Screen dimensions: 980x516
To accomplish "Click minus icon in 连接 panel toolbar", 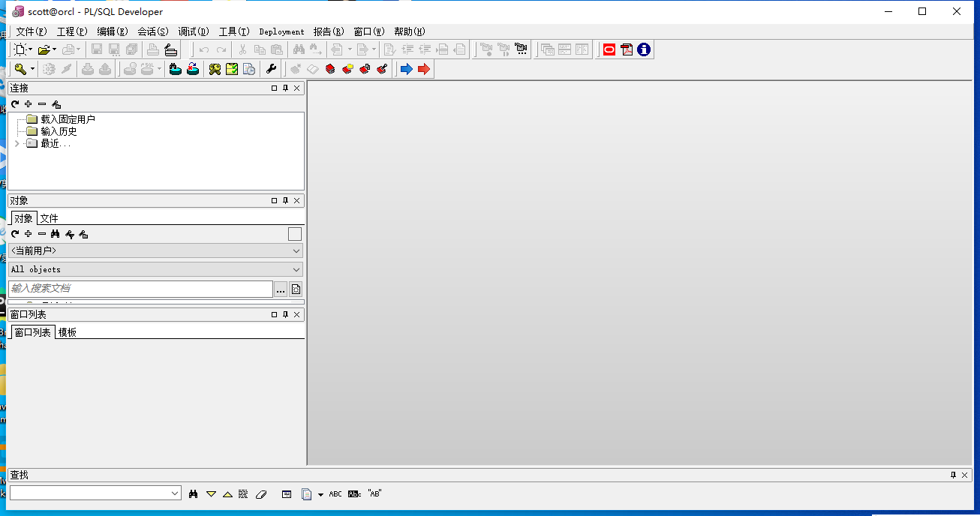I will tap(42, 104).
